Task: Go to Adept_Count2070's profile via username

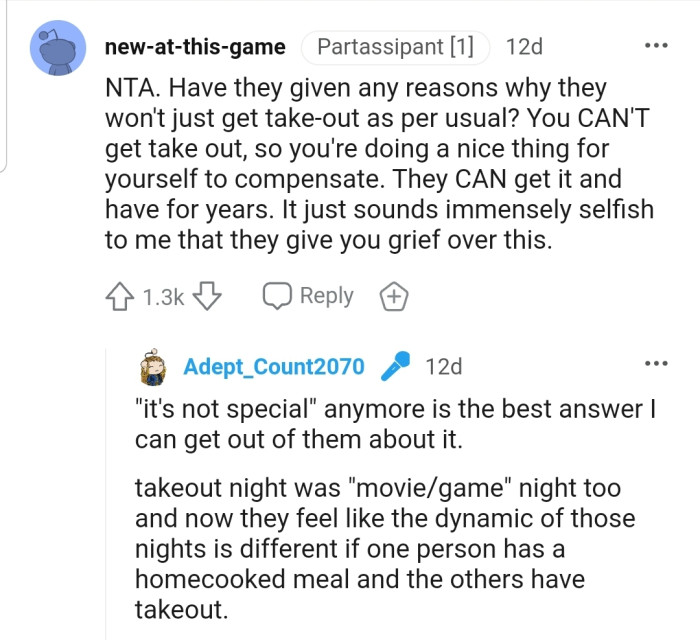Action: [x=274, y=367]
